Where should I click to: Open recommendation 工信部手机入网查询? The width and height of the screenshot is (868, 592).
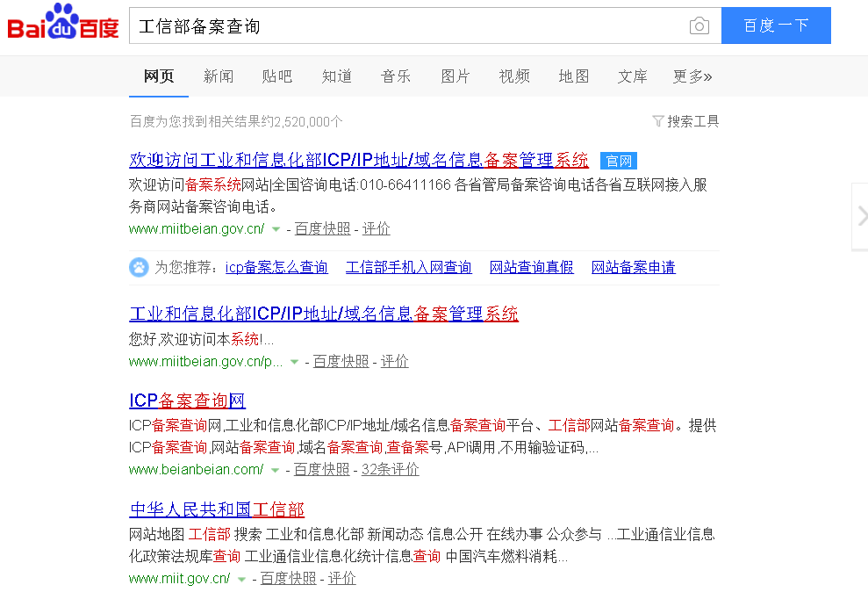click(x=408, y=268)
